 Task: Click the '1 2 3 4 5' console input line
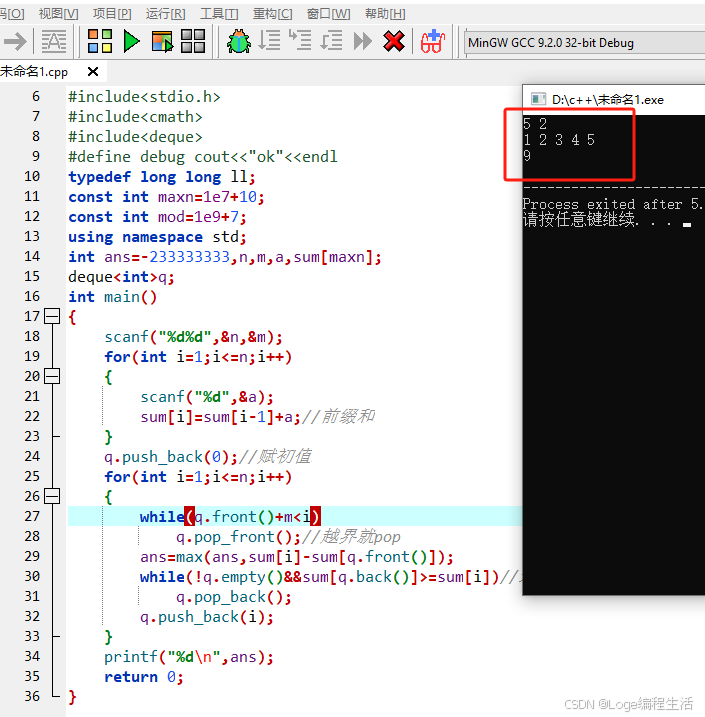point(559,139)
